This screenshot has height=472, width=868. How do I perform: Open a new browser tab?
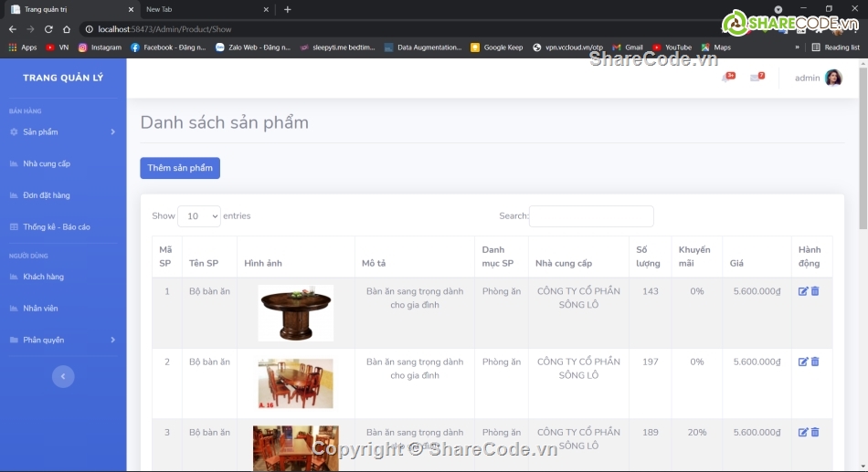pyautogui.click(x=287, y=9)
